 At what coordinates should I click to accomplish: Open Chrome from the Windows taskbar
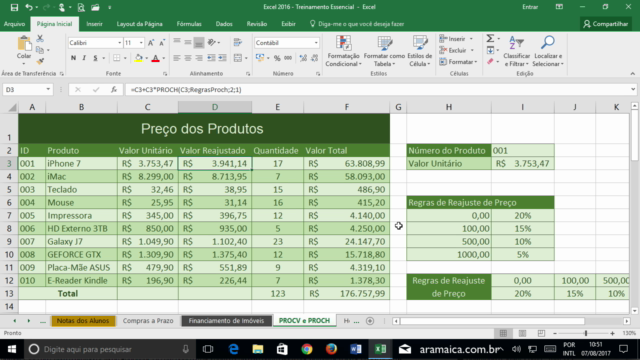[307, 349]
